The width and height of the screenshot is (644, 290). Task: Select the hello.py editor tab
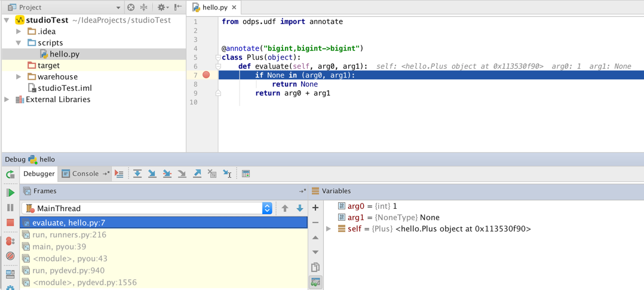coord(214,7)
